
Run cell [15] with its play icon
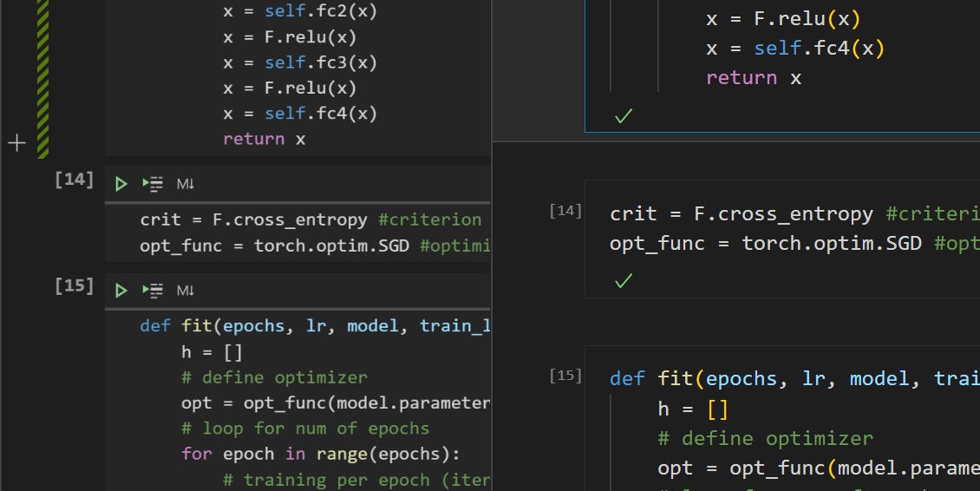(121, 291)
